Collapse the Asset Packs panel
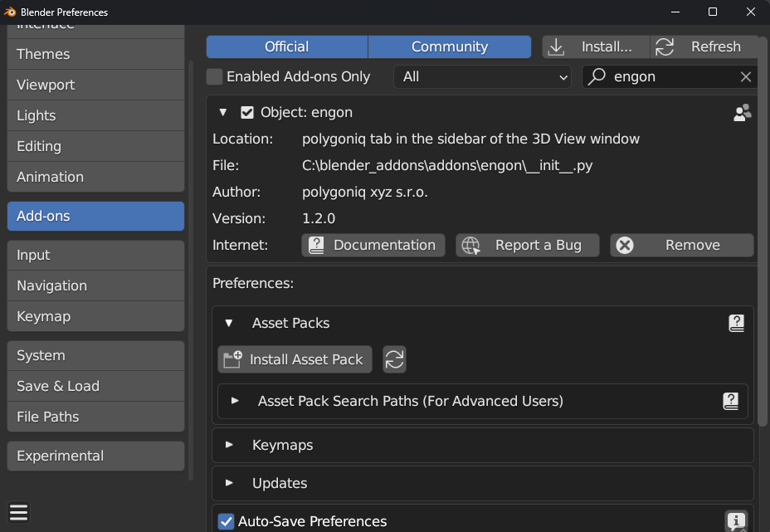This screenshot has width=770, height=532. [x=229, y=323]
